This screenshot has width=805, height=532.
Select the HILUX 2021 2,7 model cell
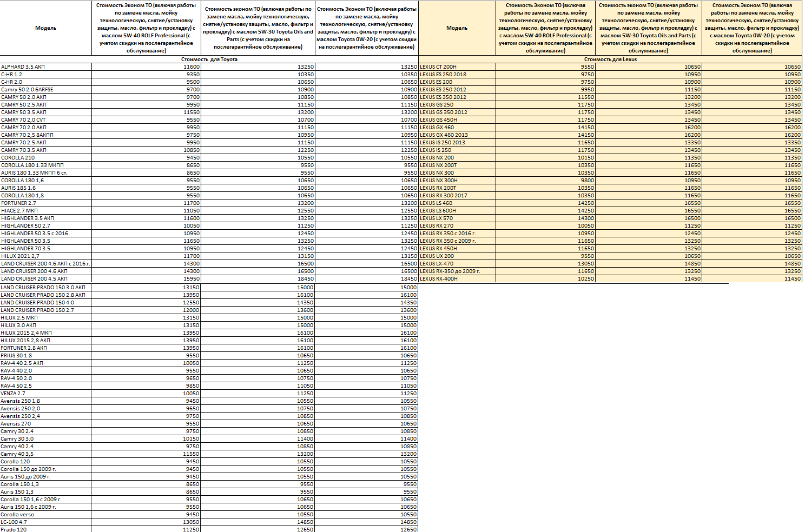[46, 256]
